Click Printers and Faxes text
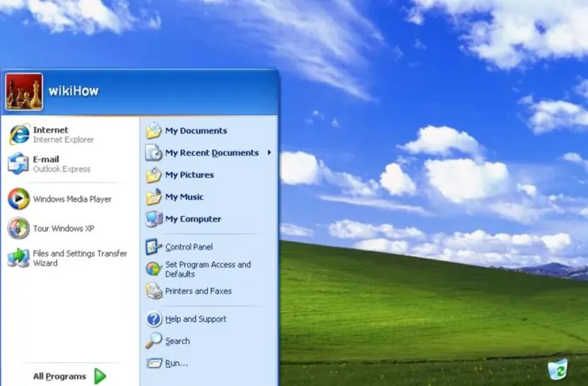This screenshot has height=386, width=588. click(x=198, y=291)
